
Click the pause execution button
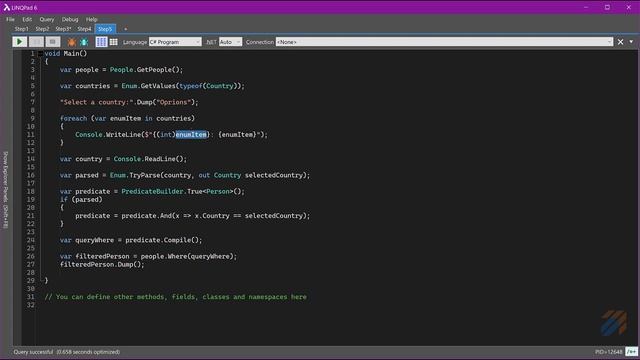pos(36,42)
